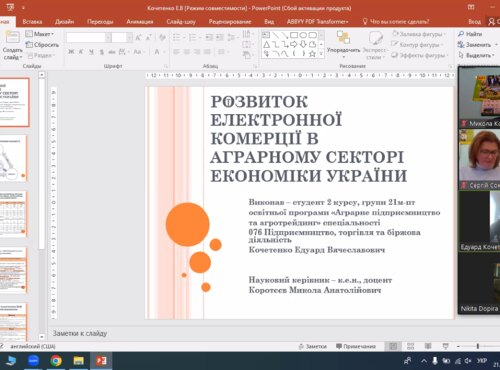This screenshot has height=370, width=500.
Task: Open the Упорядочить arrange menu
Action: tap(343, 45)
